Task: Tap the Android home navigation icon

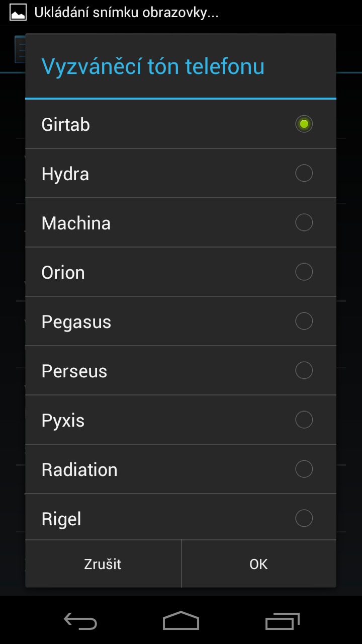Action: [181, 621]
